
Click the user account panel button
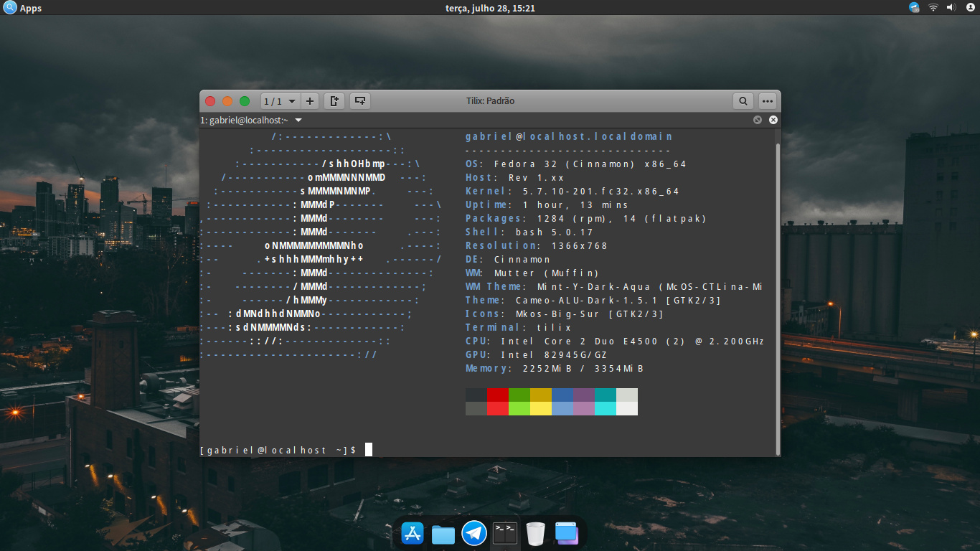969,8
